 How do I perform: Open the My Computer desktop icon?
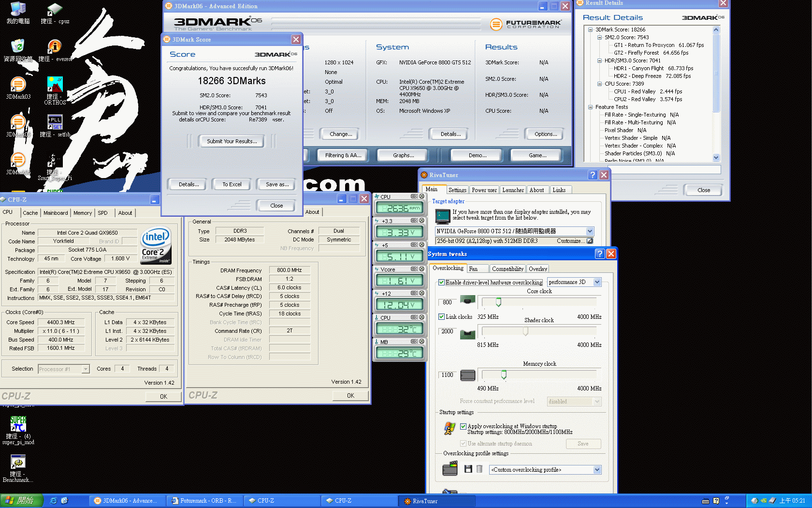[18, 13]
